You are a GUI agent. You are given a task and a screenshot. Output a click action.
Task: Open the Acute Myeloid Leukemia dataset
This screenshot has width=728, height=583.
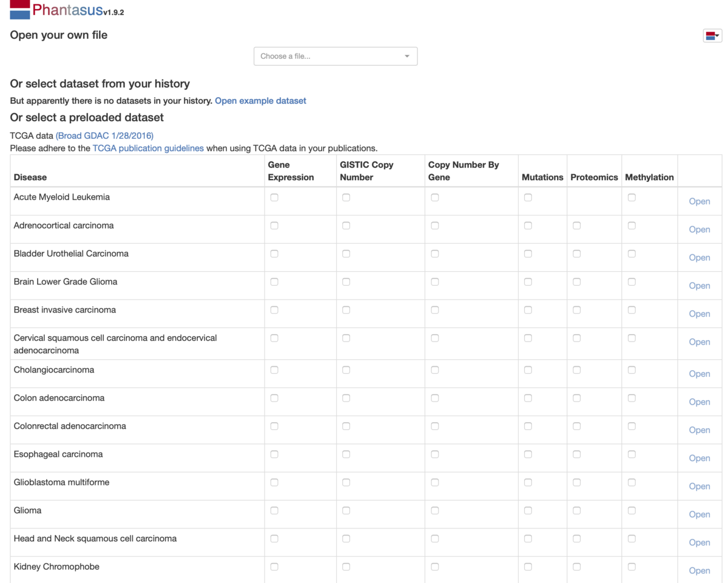click(x=699, y=201)
